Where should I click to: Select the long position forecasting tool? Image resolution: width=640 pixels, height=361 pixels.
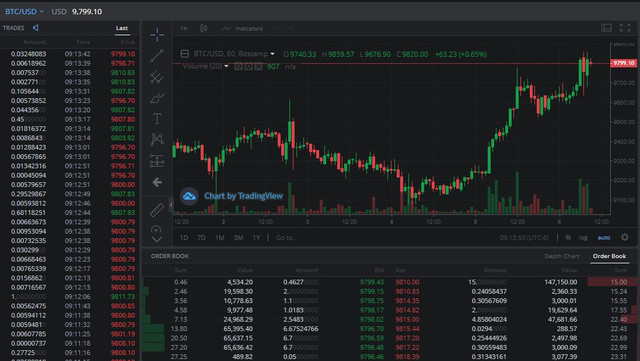coord(157,161)
